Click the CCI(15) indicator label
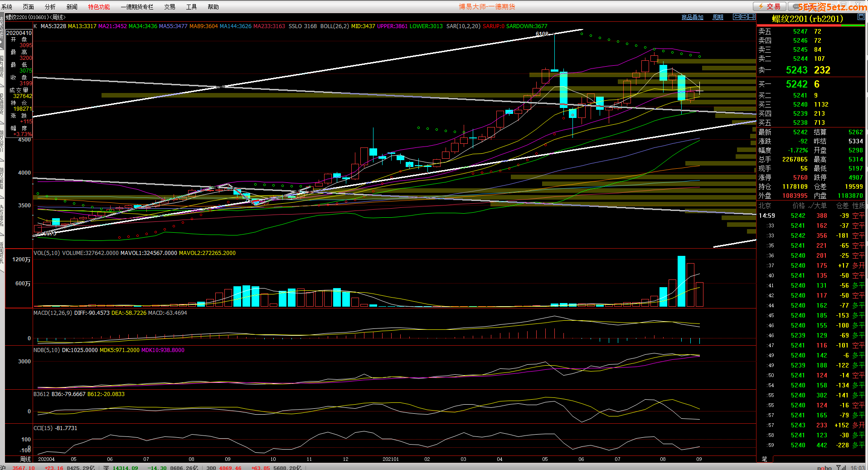 [x=44, y=428]
